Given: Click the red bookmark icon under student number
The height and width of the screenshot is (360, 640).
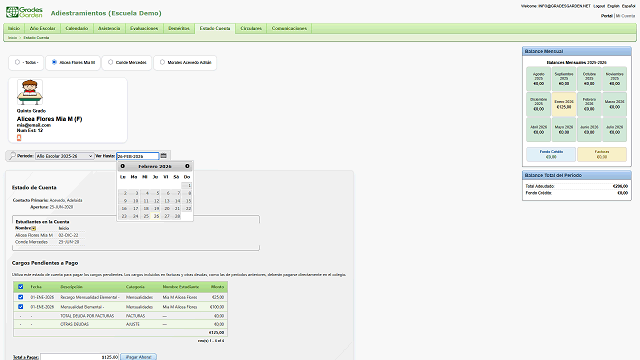Looking at the screenshot, I should pos(19,138).
